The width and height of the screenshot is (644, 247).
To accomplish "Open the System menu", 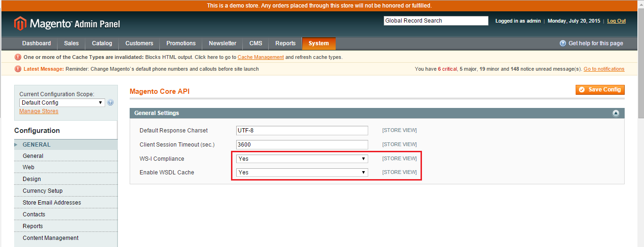I will [319, 43].
